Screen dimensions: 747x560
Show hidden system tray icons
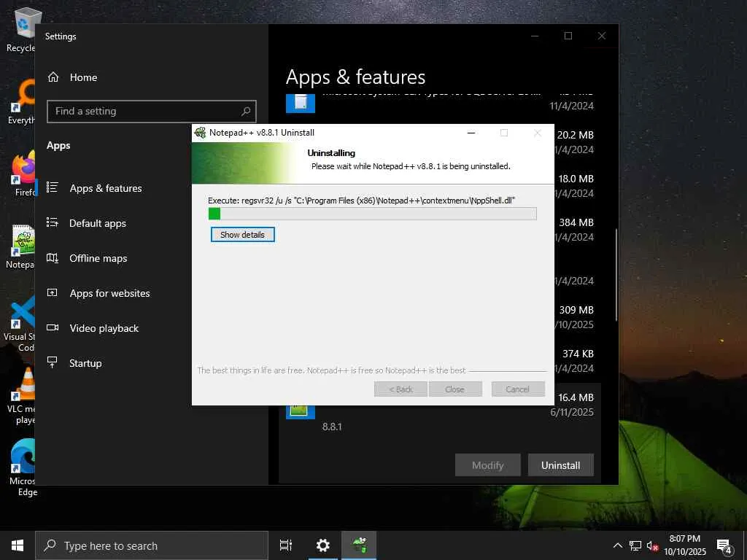pos(617,545)
